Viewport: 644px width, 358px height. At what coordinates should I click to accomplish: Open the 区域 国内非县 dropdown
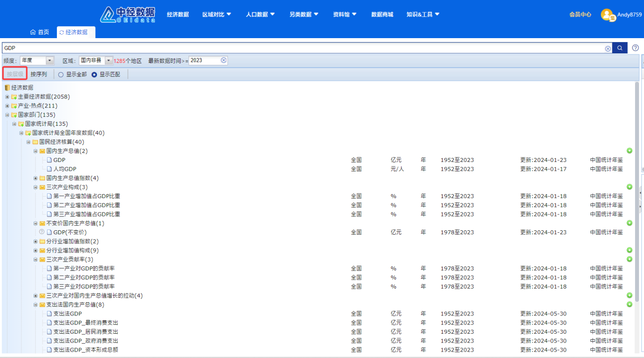[108, 60]
